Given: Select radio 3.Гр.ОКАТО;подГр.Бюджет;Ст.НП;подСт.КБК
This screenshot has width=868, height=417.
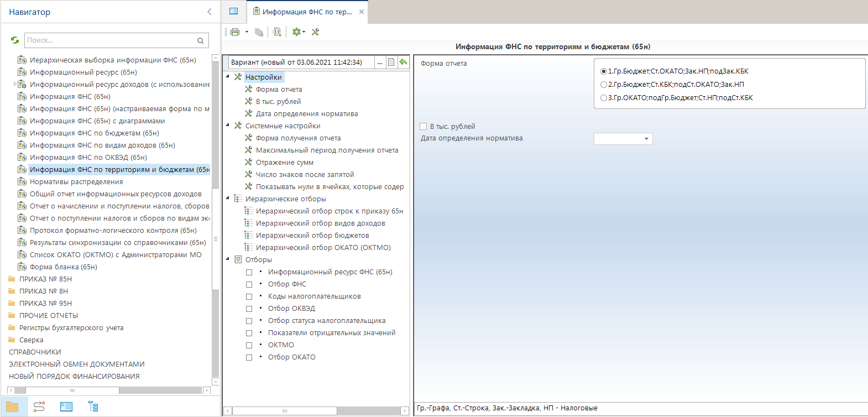Looking at the screenshot, I should click(x=604, y=98).
